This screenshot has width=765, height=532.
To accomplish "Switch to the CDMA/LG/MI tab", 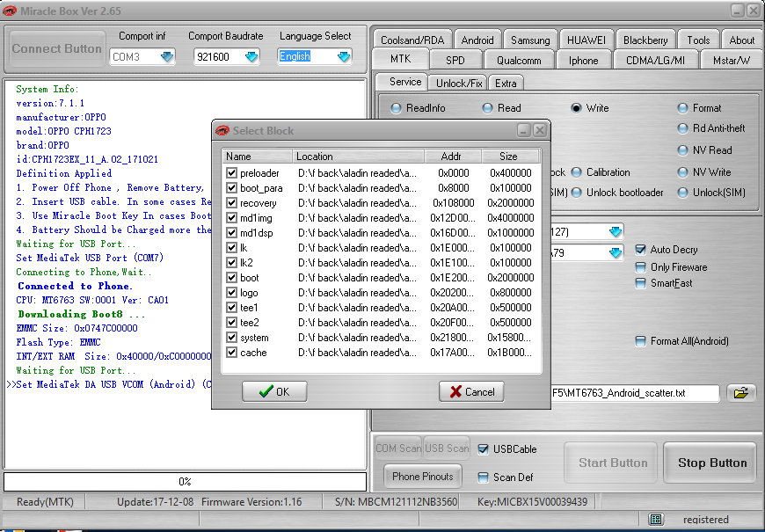I will pos(655,60).
